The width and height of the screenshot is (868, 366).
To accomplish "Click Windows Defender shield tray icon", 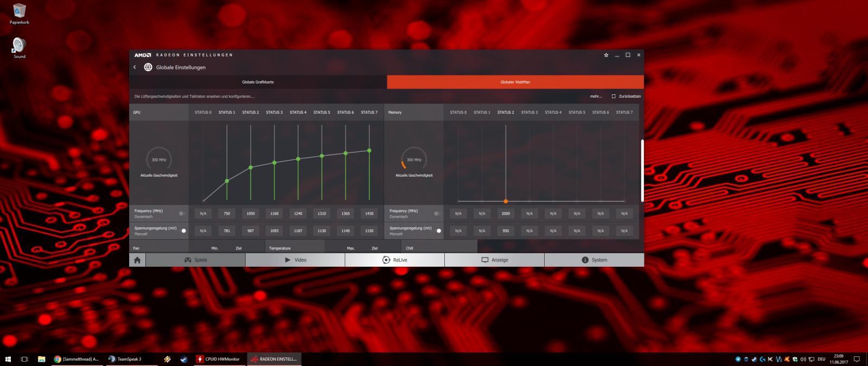I will [795, 359].
